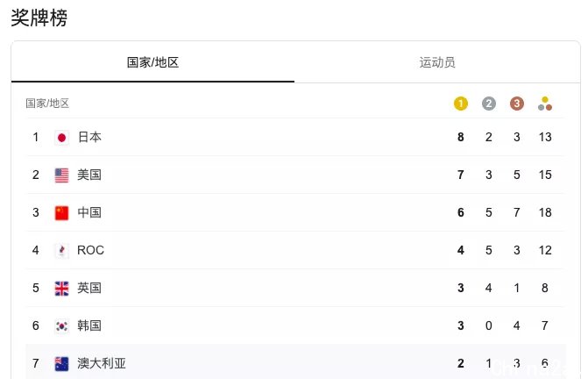The height and width of the screenshot is (379, 588).
Task: Click the Great Britain flag icon
Action: click(62, 288)
